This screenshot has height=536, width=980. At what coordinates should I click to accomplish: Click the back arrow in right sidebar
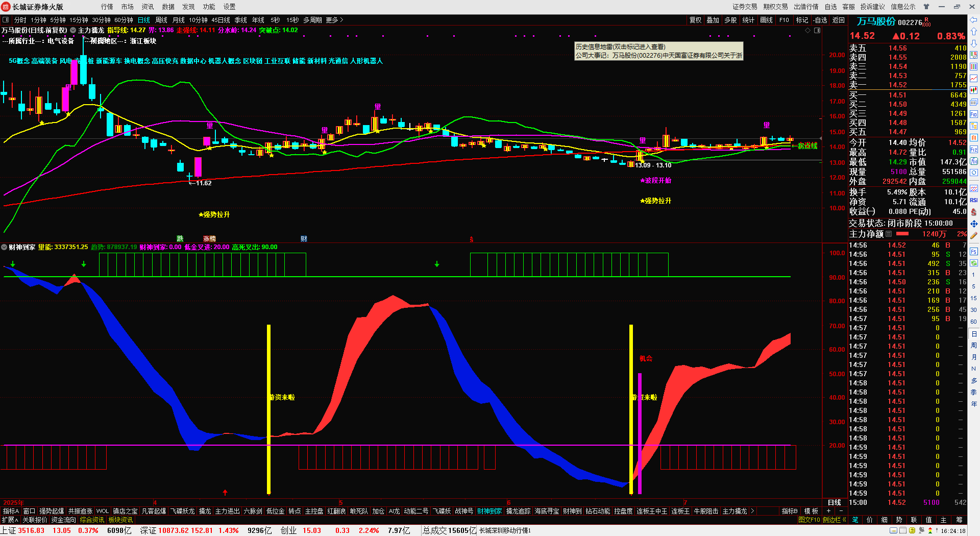point(974,20)
